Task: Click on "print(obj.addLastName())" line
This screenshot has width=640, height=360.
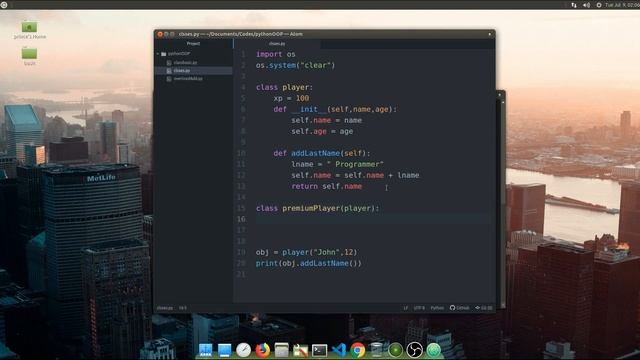Action: [309, 263]
